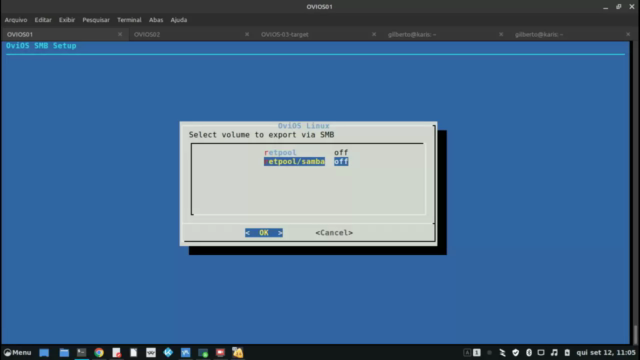
Task: Open the music note sound tray icon
Action: [x=554, y=353]
